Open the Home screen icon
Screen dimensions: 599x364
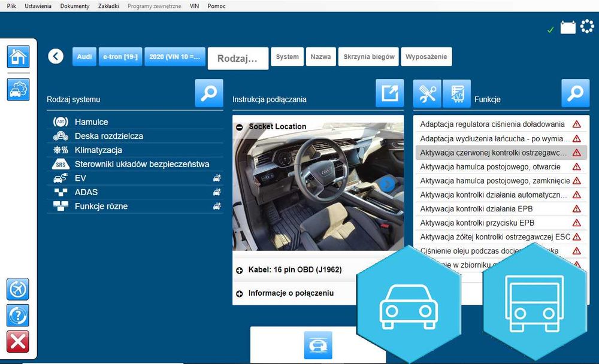click(18, 57)
